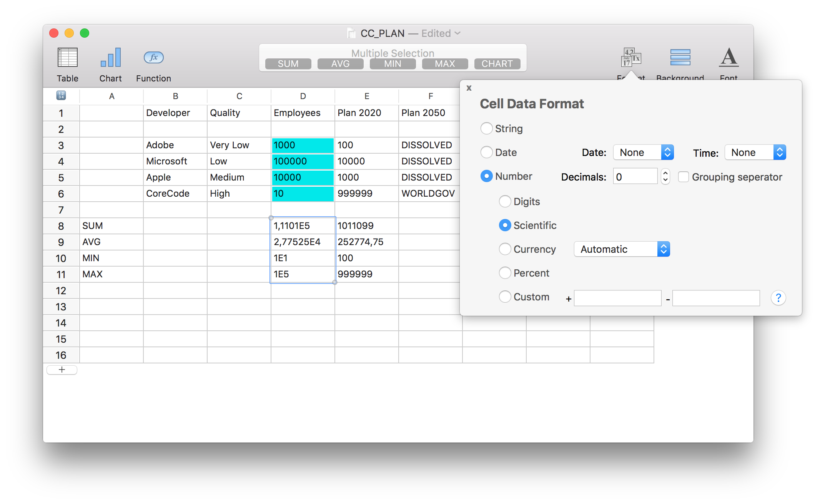The width and height of the screenshot is (825, 504).
Task: Insert a SUM from the quick bar
Action: (288, 64)
